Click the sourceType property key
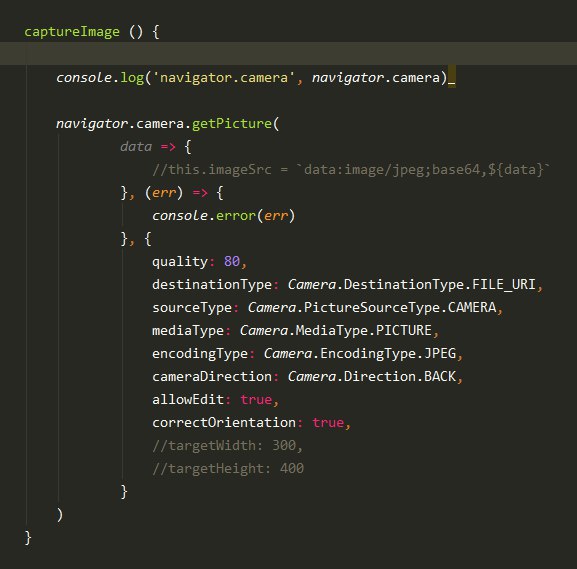Image resolution: width=577 pixels, height=569 pixels. [192, 308]
